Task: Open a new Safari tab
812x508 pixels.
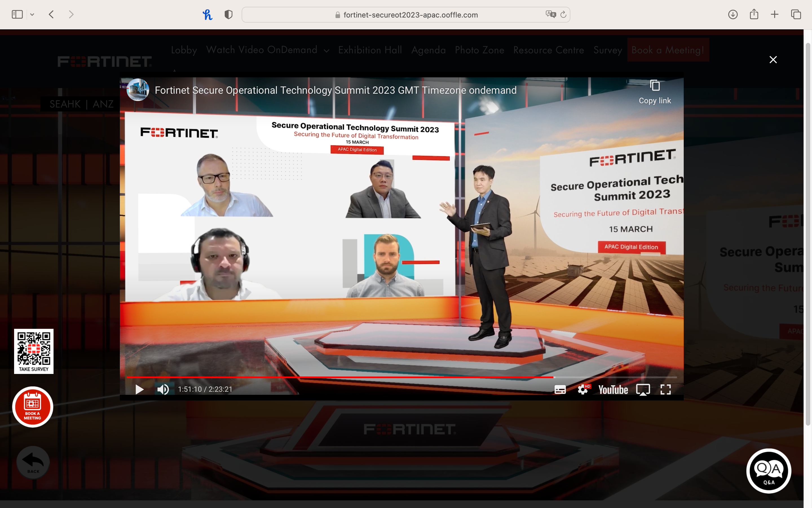Action: pos(775,14)
